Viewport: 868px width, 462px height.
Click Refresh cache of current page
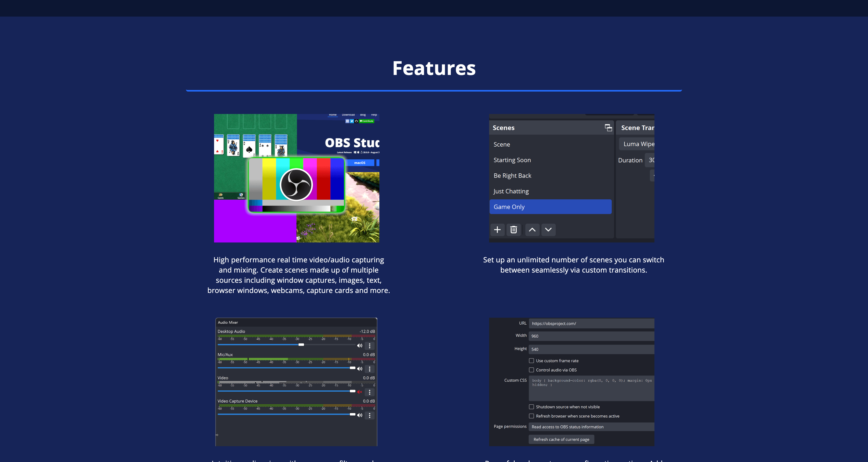(561, 440)
